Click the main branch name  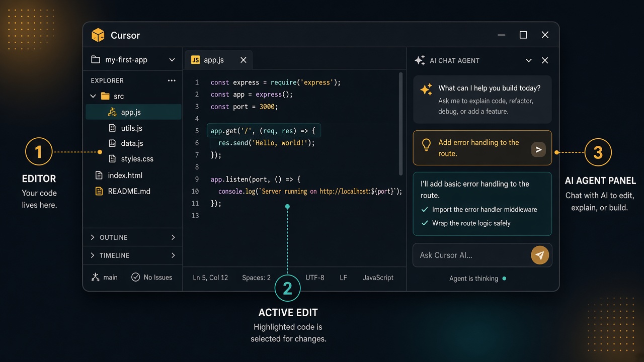110,277
